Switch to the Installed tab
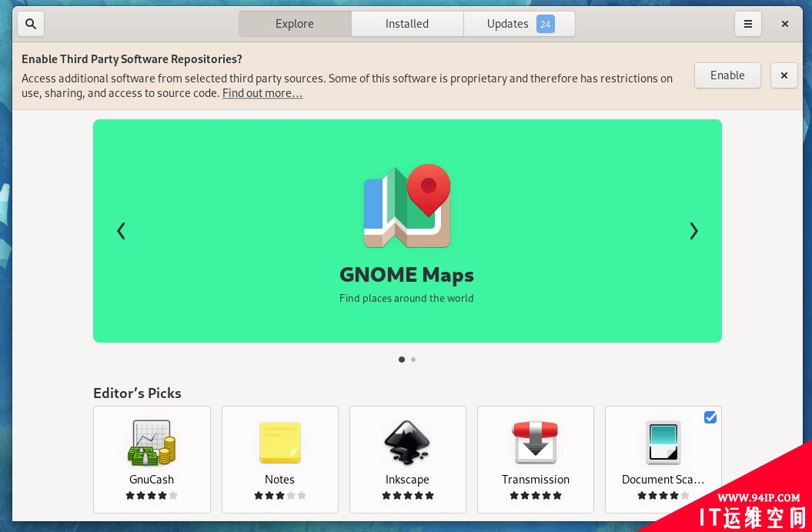This screenshot has height=532, width=812. (407, 24)
